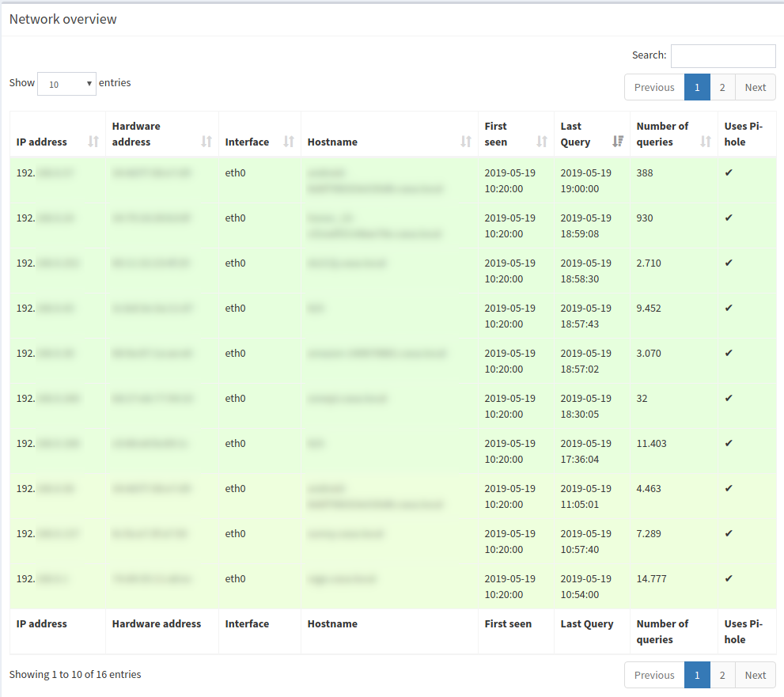Screen dimensions: 784x697
Task: Select the Last Query value 10:57:40
Action: [x=580, y=549]
